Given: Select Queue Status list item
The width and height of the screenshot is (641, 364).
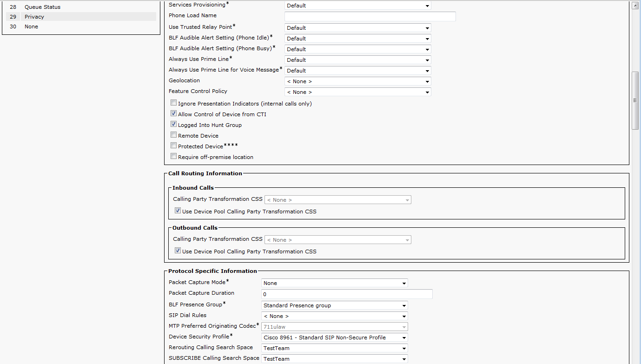Looking at the screenshot, I should [x=42, y=7].
